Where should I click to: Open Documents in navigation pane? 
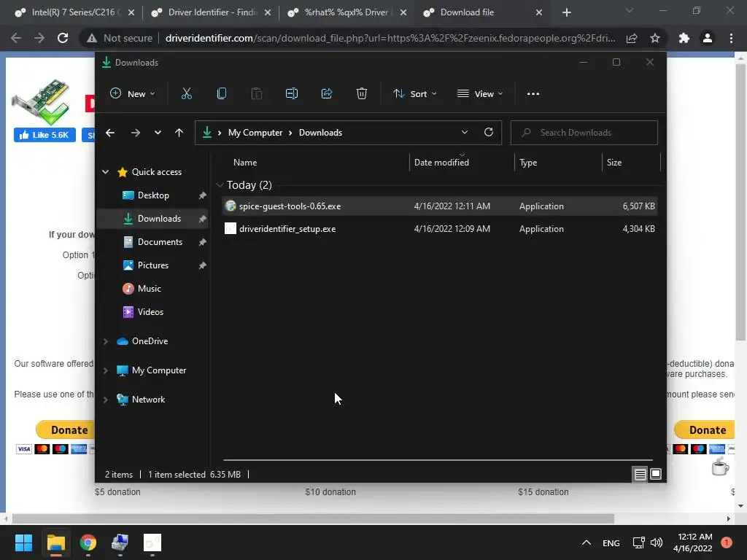[153, 242]
